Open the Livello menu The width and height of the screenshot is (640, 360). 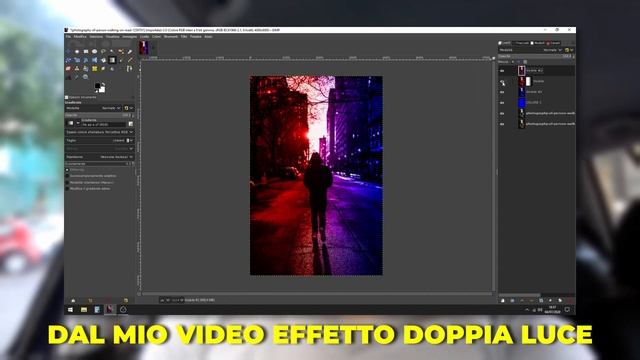pyautogui.click(x=144, y=36)
